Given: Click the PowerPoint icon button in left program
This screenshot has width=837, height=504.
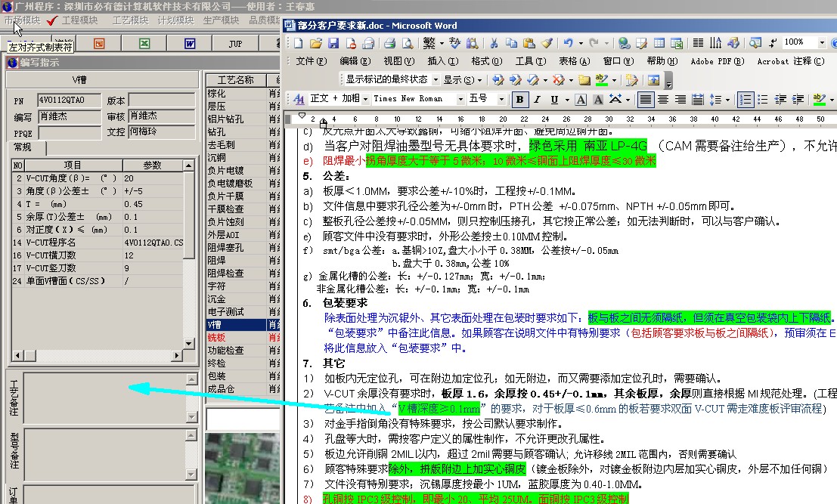Looking at the screenshot, I should (x=99, y=44).
